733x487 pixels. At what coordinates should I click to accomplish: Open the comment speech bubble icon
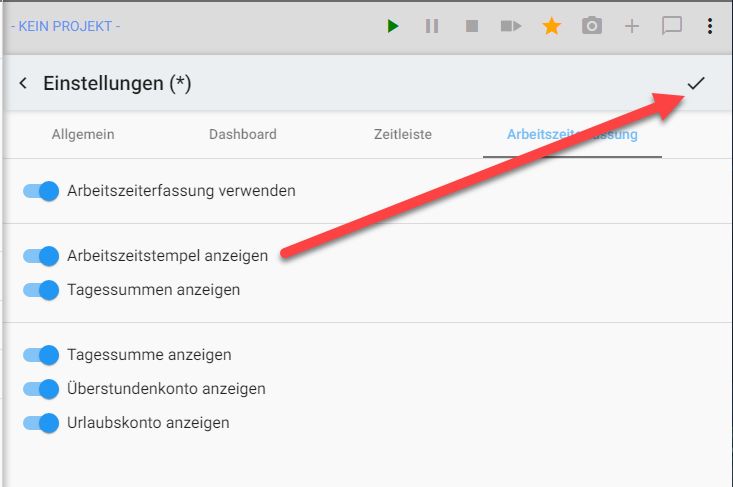(x=672, y=26)
